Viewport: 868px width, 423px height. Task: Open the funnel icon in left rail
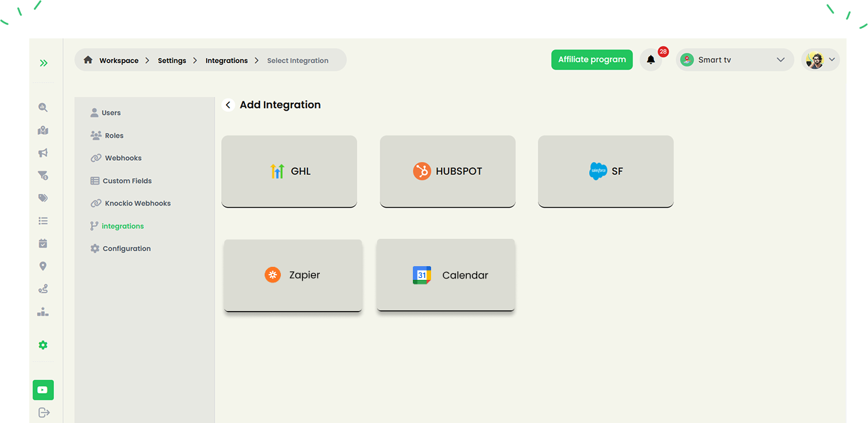pyautogui.click(x=43, y=176)
